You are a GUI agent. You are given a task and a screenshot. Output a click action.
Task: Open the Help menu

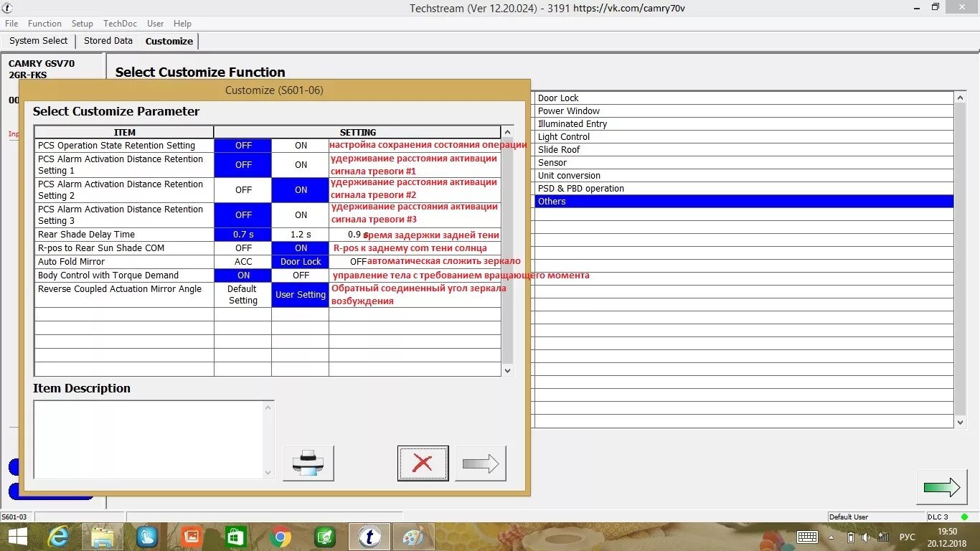click(x=183, y=24)
